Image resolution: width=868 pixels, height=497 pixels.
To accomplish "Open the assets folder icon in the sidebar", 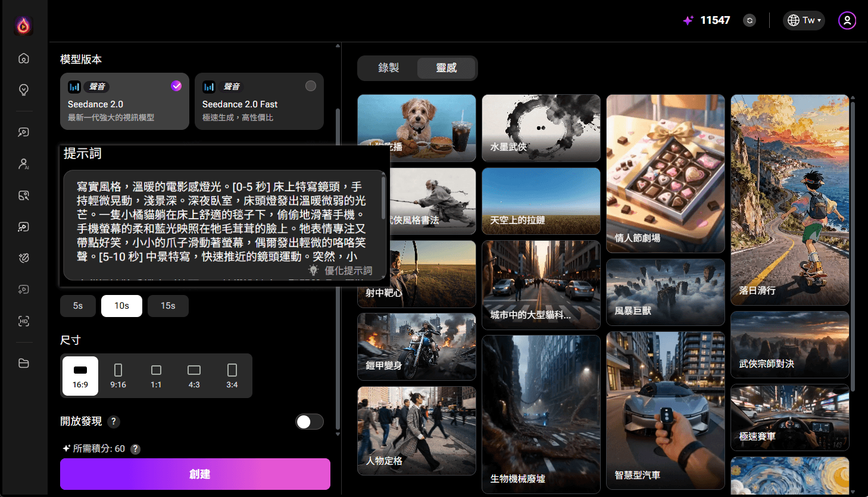I will tap(23, 363).
